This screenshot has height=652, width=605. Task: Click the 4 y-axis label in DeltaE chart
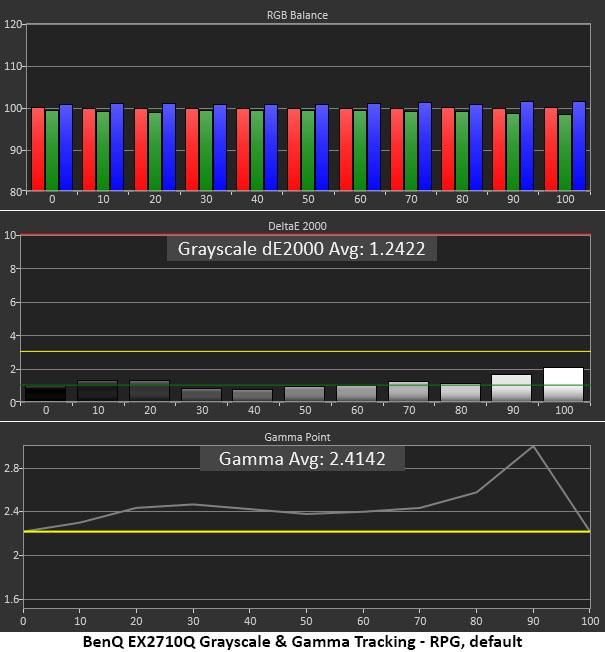pos(12,336)
